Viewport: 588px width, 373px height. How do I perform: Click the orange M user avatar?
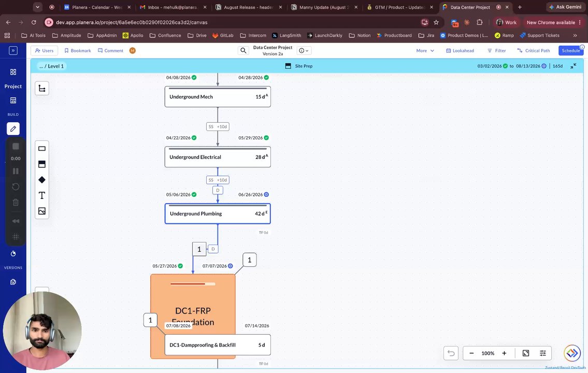(x=133, y=51)
